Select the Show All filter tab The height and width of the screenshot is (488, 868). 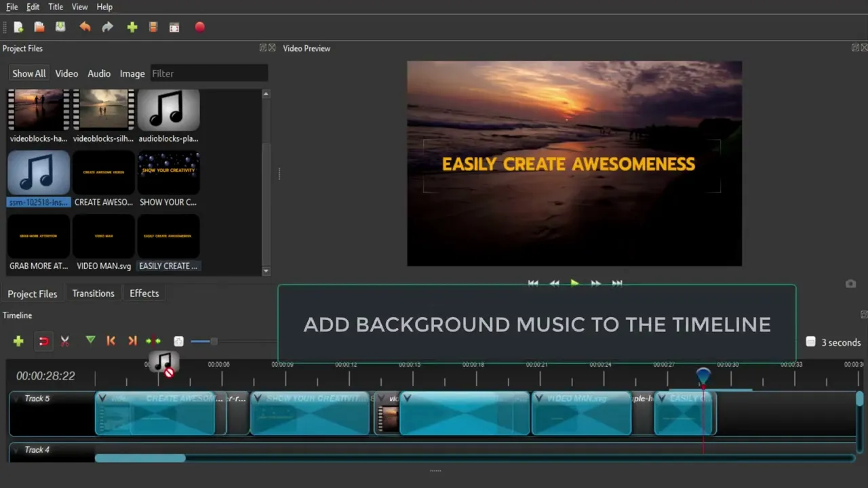[29, 73]
